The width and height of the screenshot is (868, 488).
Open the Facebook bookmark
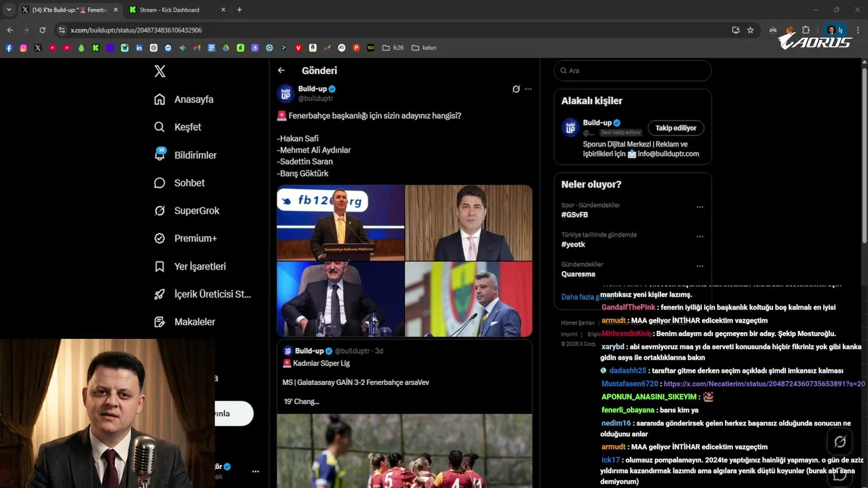9,48
